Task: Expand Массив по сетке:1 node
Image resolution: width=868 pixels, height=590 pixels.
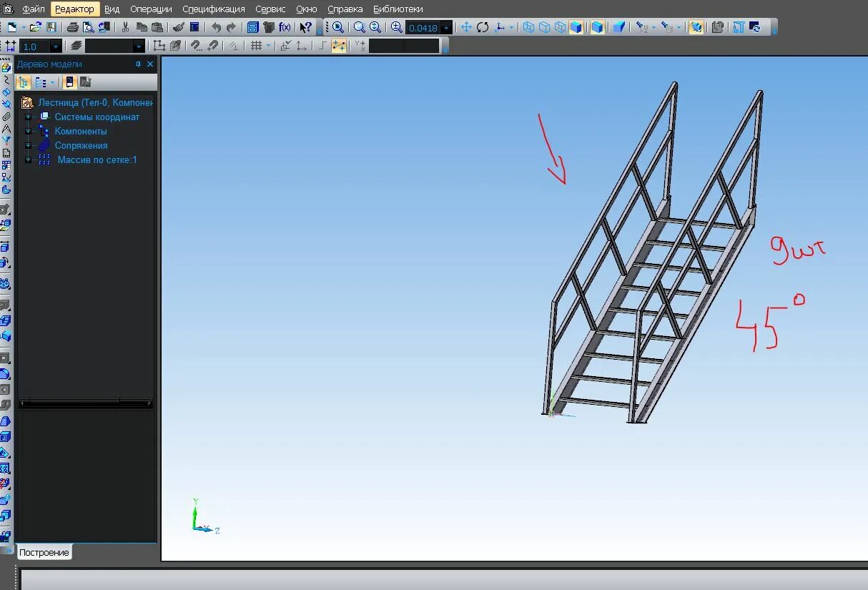Action: [28, 159]
